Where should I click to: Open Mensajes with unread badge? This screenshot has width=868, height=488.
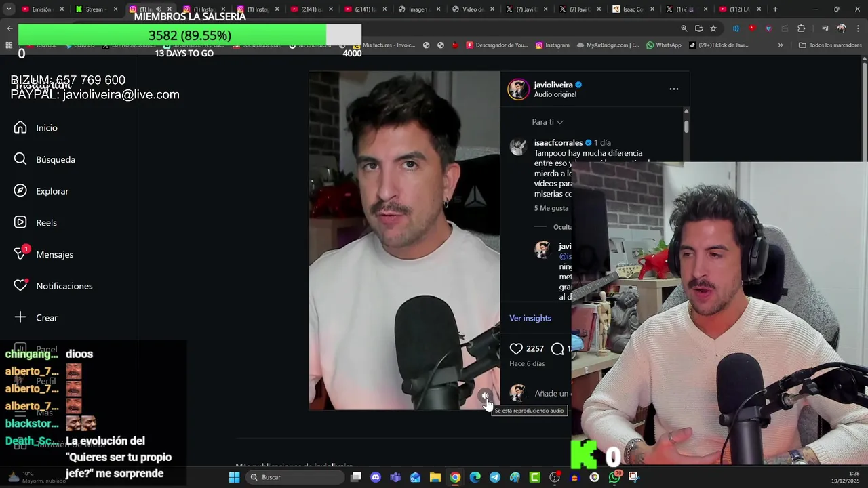click(x=43, y=254)
